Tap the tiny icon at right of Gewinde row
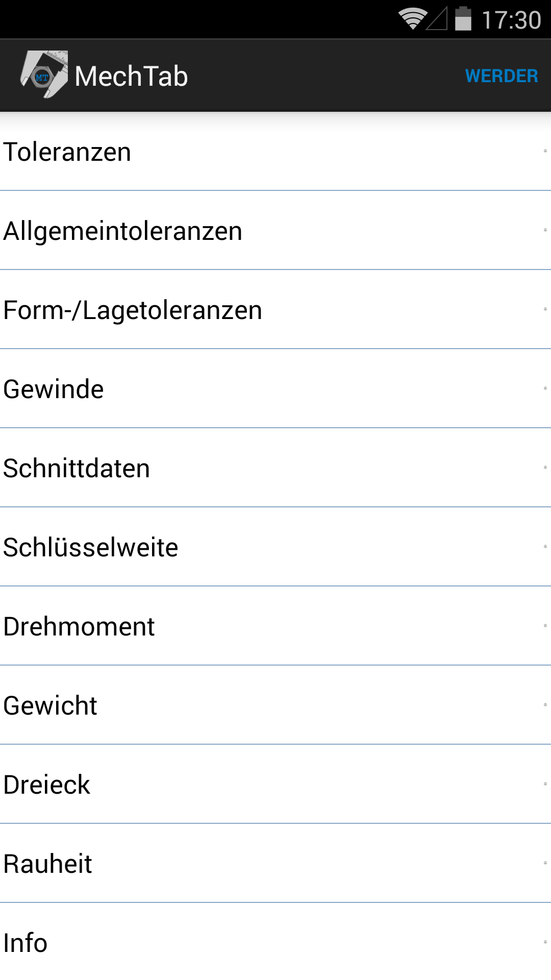Image resolution: width=551 pixels, height=980 pixels. coord(545,388)
